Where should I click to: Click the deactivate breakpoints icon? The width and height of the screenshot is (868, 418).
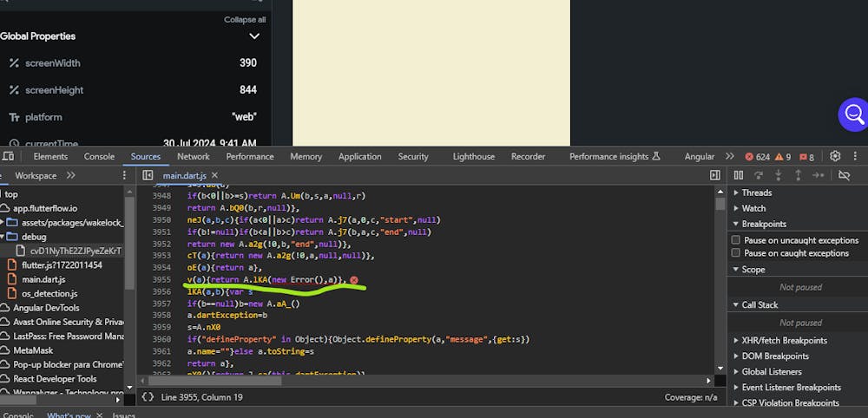[x=844, y=175]
